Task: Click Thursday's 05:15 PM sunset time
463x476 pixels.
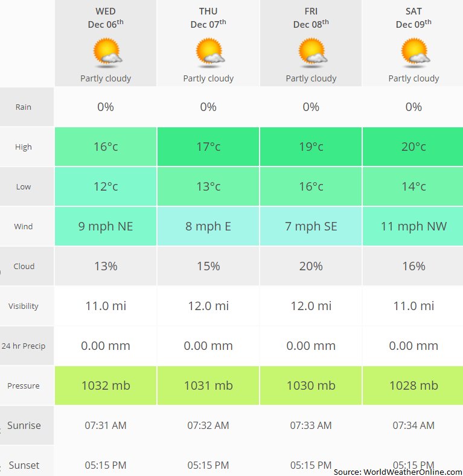Action: tap(208, 465)
